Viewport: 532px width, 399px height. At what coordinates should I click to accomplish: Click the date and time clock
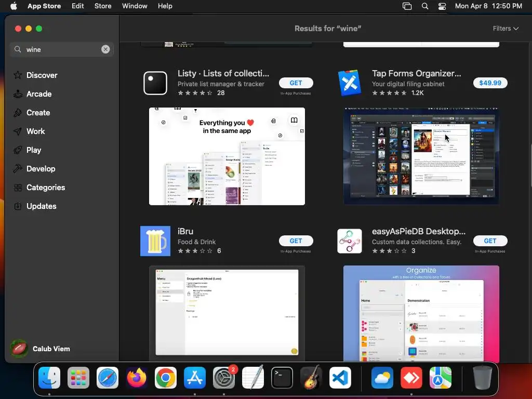[488, 6]
